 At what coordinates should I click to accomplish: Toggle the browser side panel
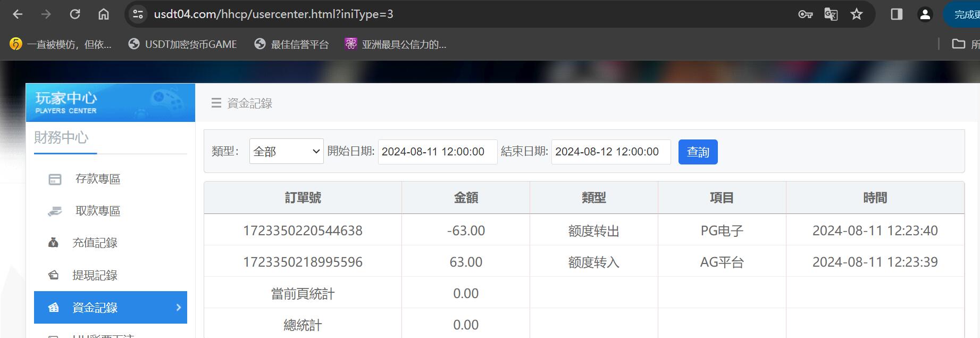pos(897,14)
